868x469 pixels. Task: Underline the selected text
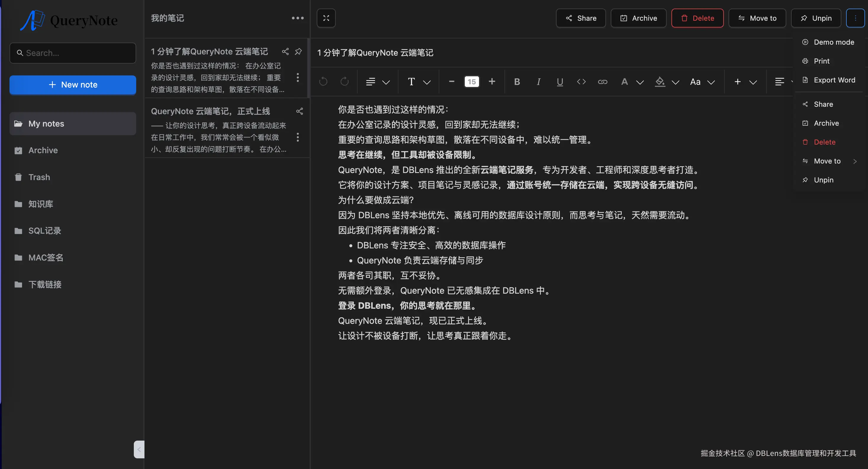[x=559, y=82]
